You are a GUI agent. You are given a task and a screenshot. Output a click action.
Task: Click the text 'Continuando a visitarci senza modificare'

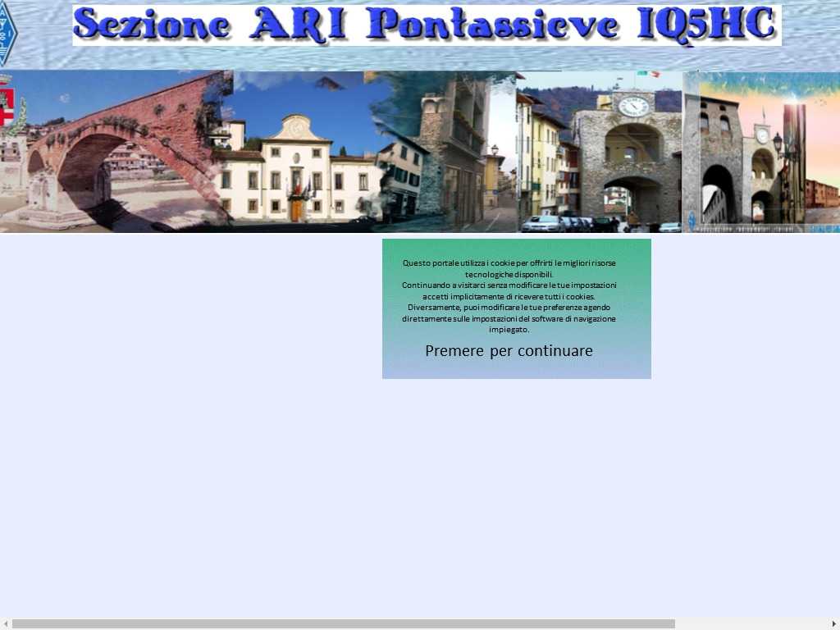475,285
